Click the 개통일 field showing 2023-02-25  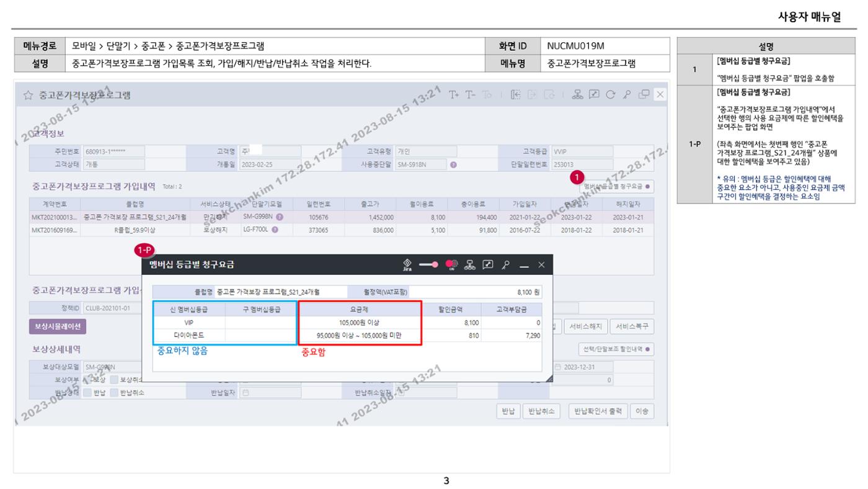point(269,164)
